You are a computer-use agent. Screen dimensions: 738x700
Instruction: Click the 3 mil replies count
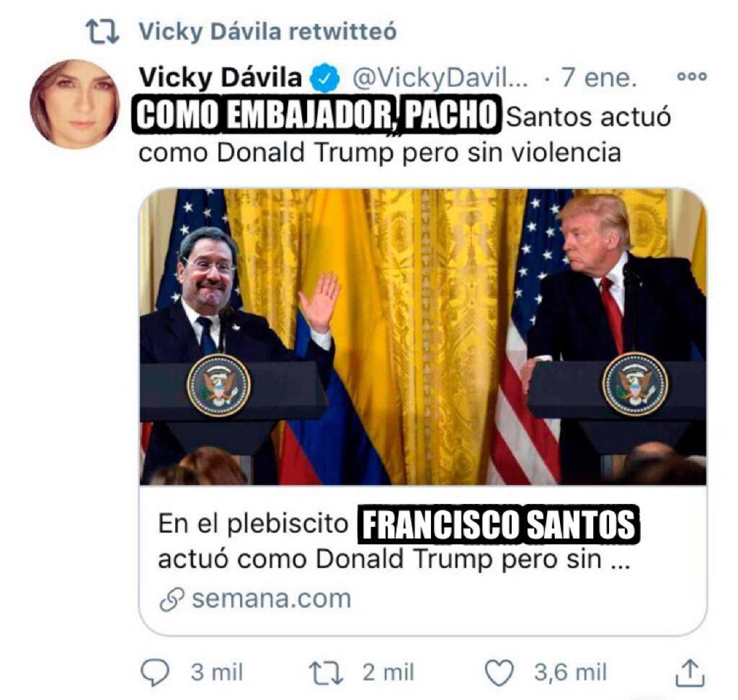tap(216, 672)
